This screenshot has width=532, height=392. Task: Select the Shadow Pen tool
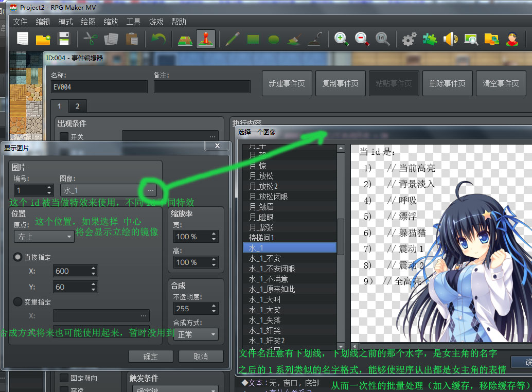pos(315,39)
